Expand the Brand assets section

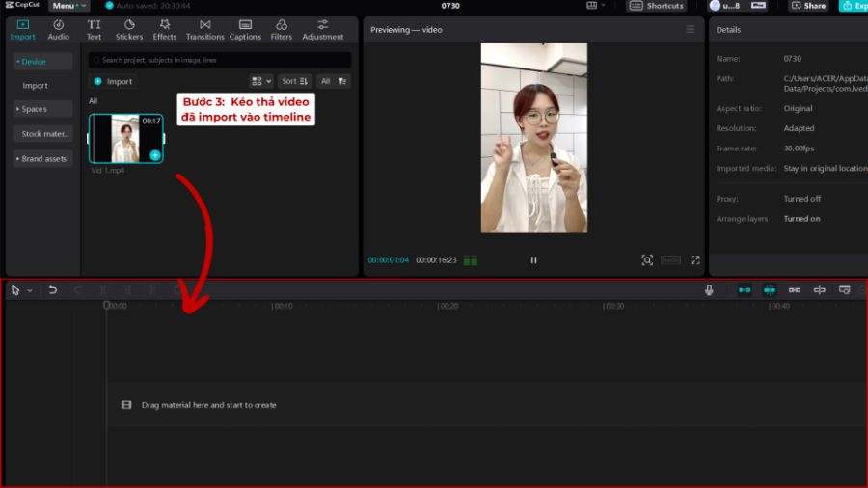coord(42,159)
